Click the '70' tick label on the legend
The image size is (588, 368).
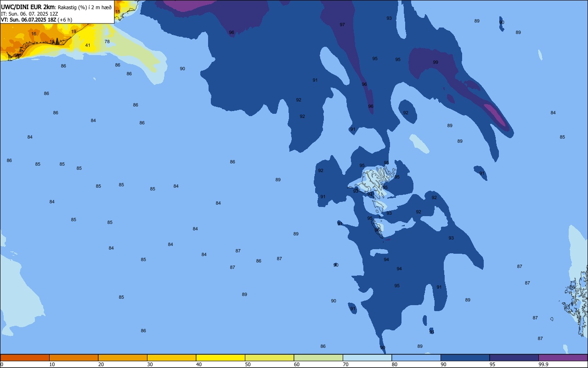point(345,364)
